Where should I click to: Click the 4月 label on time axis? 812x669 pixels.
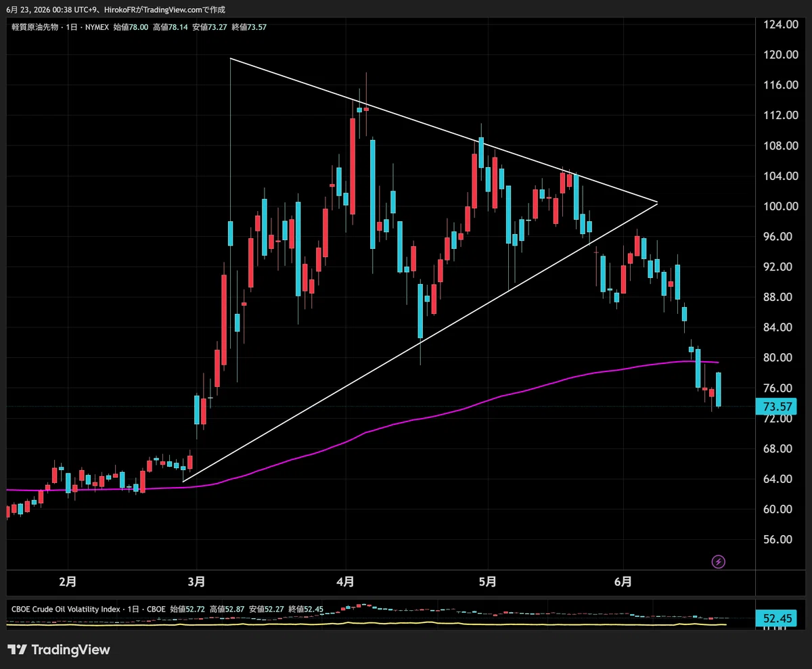click(346, 581)
